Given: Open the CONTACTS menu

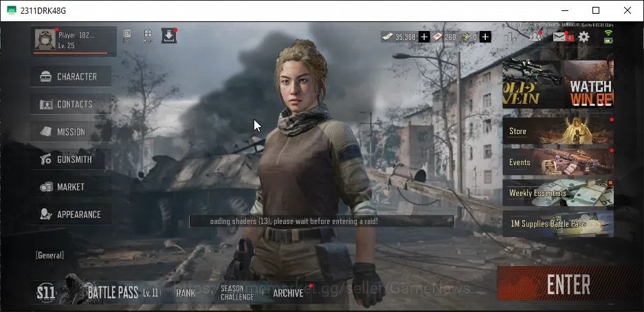Looking at the screenshot, I should [71, 104].
